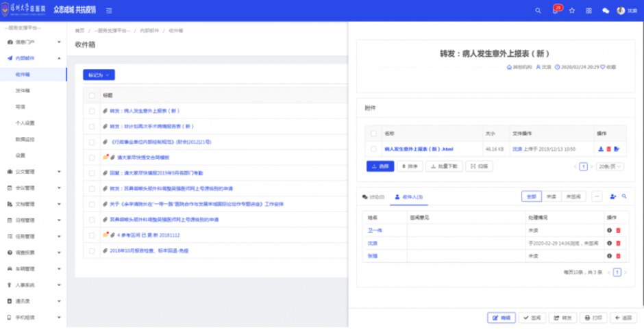
Task: Download the attachment 病人发生意外上报表 file
Action: [601, 149]
